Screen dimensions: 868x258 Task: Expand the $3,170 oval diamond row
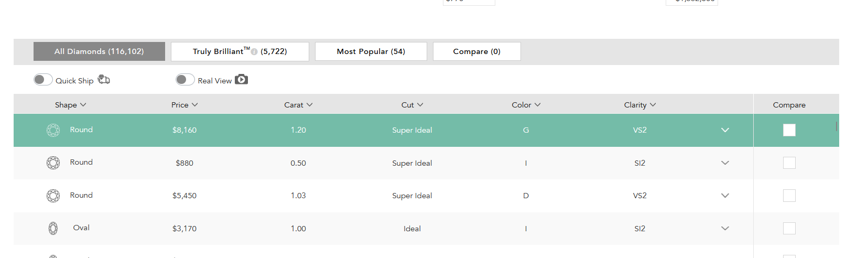[x=725, y=228]
